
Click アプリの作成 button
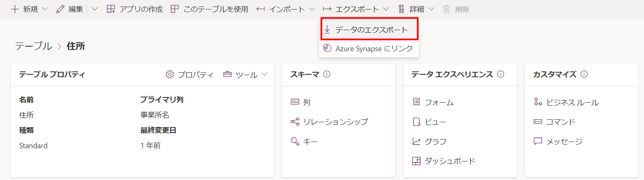click(x=135, y=9)
